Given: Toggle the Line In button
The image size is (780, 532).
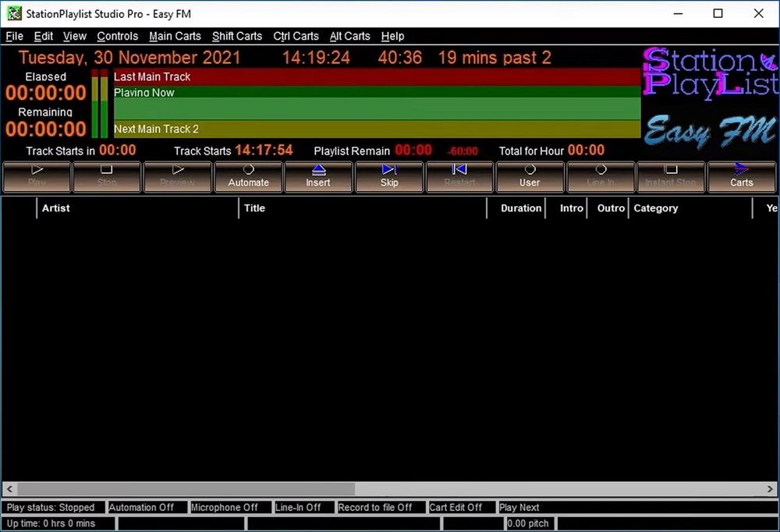Looking at the screenshot, I should [601, 176].
